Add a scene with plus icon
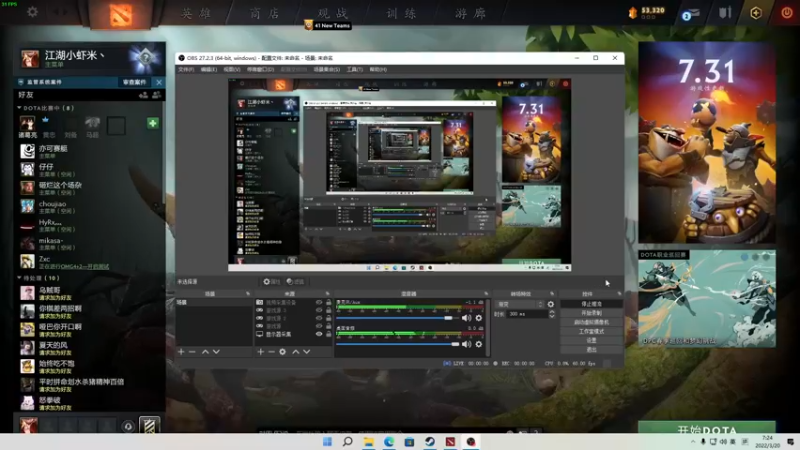Screen dimensions: 800x450 click(181, 352)
